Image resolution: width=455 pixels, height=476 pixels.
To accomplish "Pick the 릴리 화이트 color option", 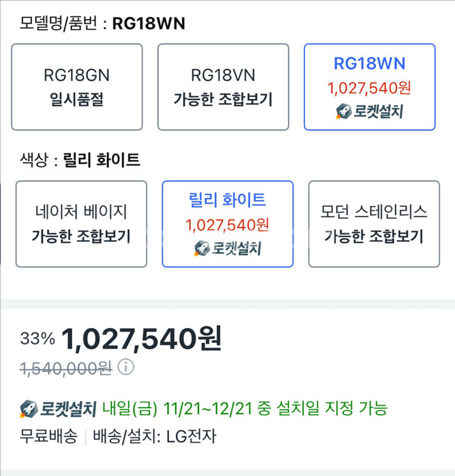I will 227,224.
